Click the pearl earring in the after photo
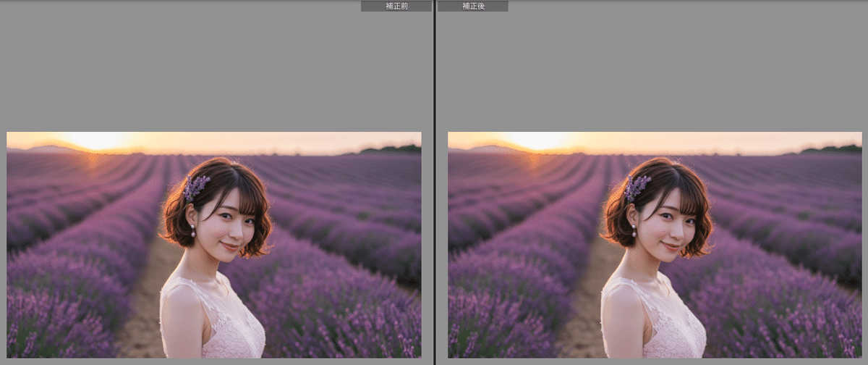The width and height of the screenshot is (868, 365). click(x=634, y=232)
